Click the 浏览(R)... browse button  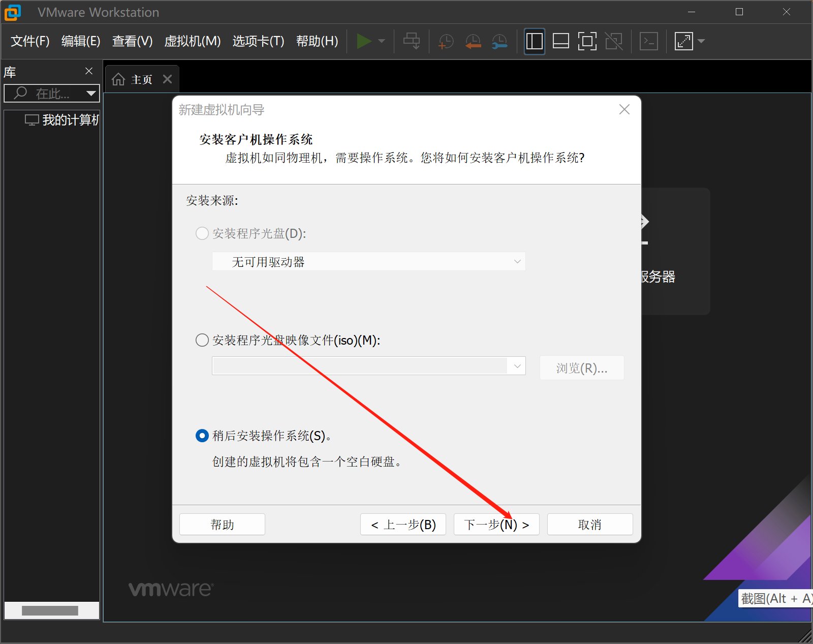[582, 368]
